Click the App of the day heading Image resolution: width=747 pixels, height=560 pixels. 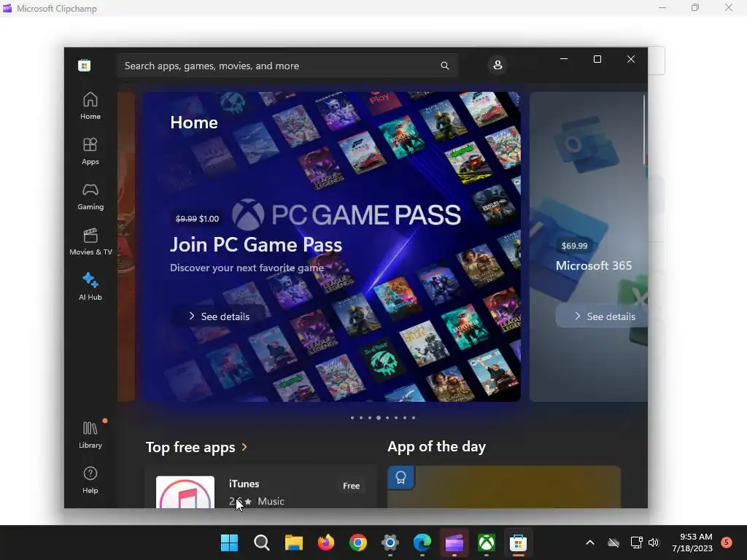(436, 447)
